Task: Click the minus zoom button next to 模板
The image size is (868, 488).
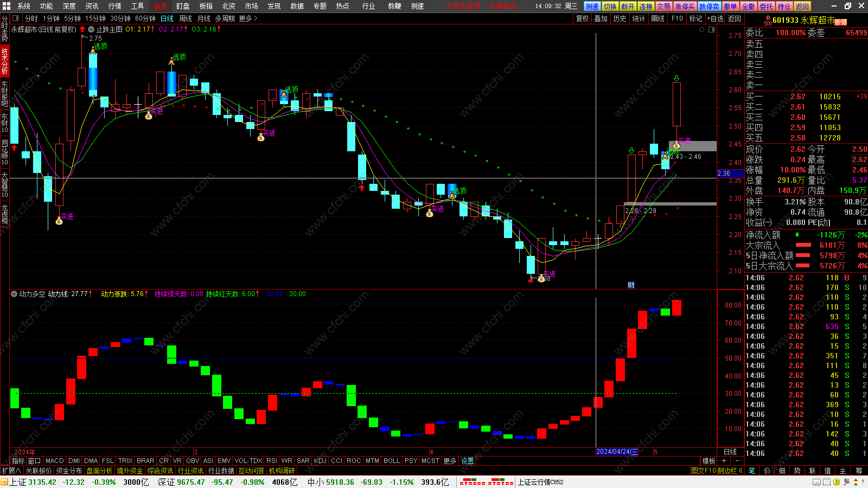Action: 737,461
